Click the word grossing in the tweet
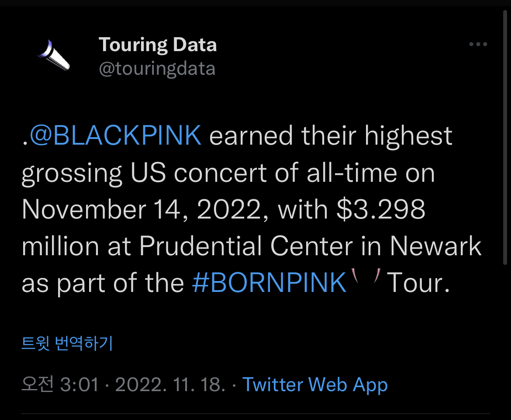The height and width of the screenshot is (420, 511). point(72,173)
